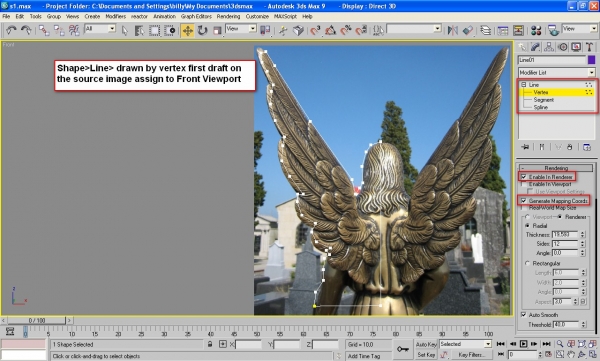
Task: Click the Play Animation button
Action: (523, 344)
